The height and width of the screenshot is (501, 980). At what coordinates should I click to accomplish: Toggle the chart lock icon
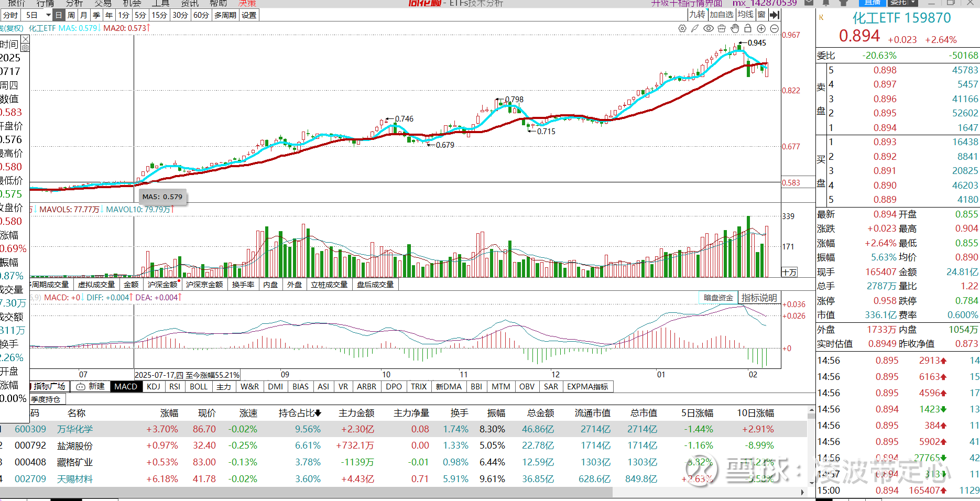(x=748, y=28)
